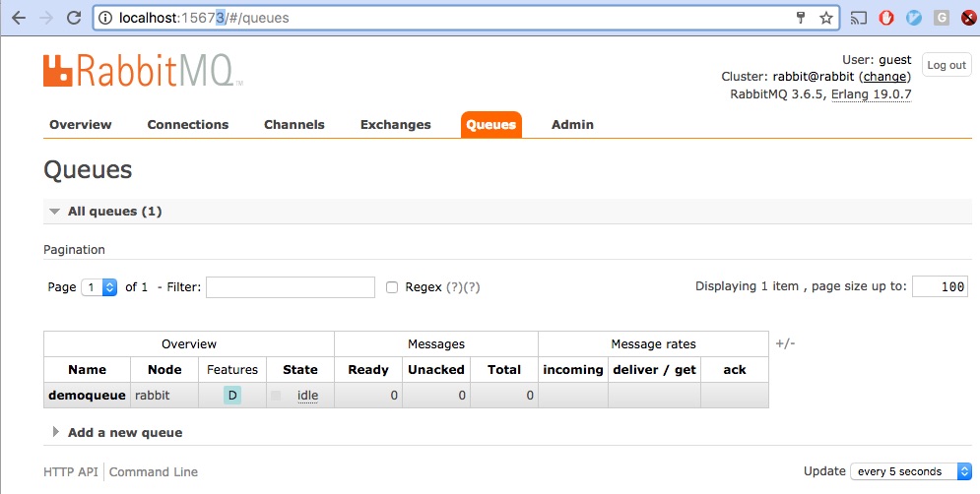
Task: Sort by the Unacked column header
Action: [436, 370]
